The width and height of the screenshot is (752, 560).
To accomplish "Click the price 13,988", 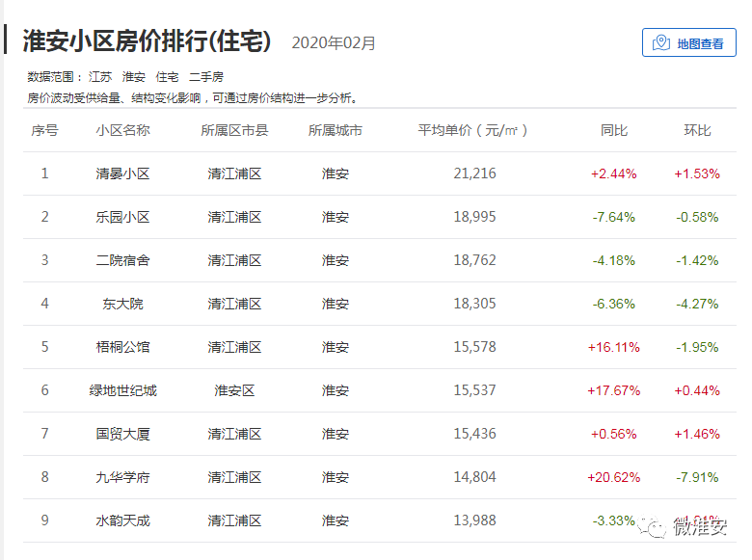I will [474, 520].
